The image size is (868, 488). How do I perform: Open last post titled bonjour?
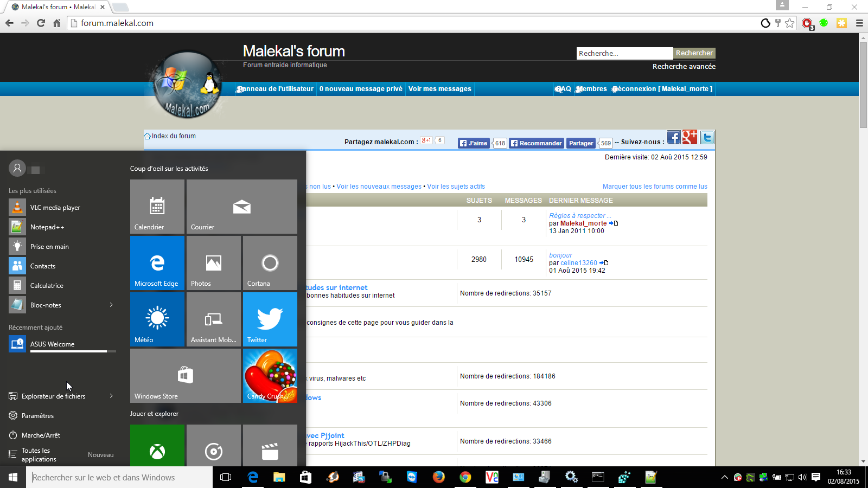coord(560,255)
